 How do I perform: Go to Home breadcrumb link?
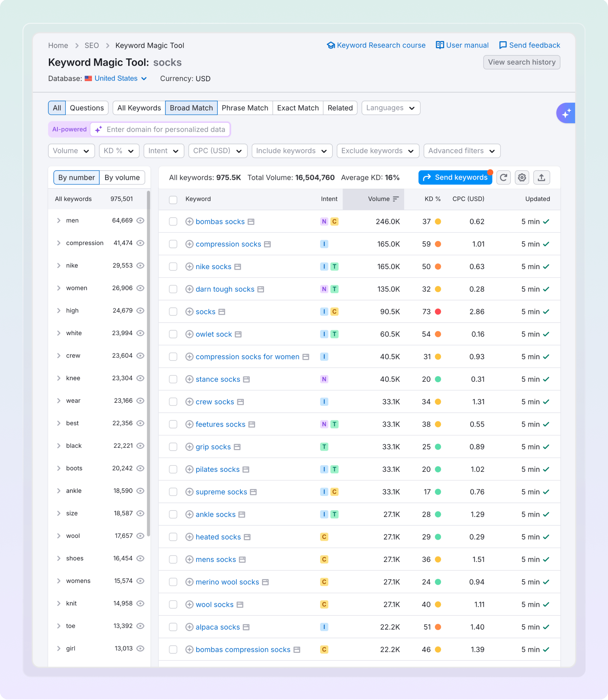pos(58,46)
